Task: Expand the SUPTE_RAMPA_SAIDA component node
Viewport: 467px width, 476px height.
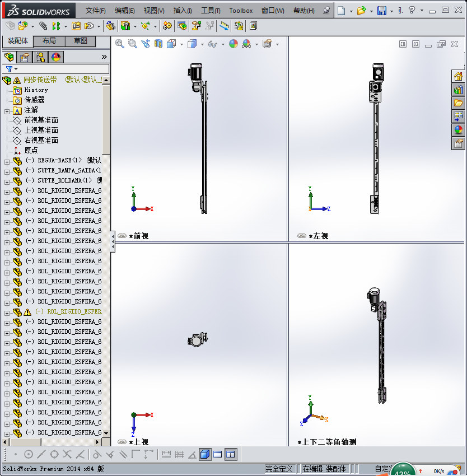Action: point(7,172)
